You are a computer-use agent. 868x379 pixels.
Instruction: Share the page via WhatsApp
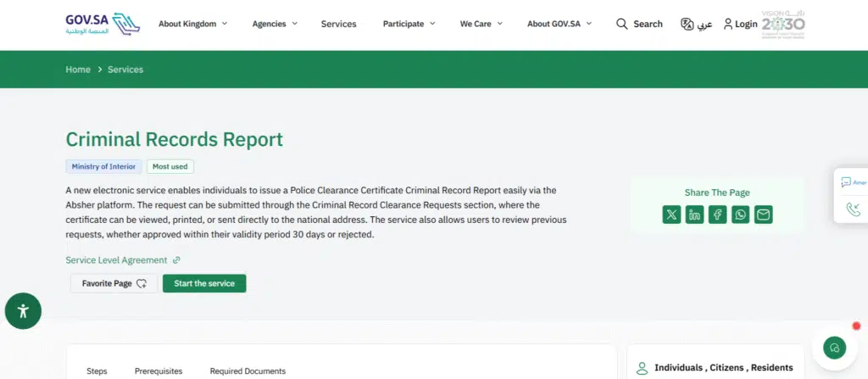pos(741,215)
